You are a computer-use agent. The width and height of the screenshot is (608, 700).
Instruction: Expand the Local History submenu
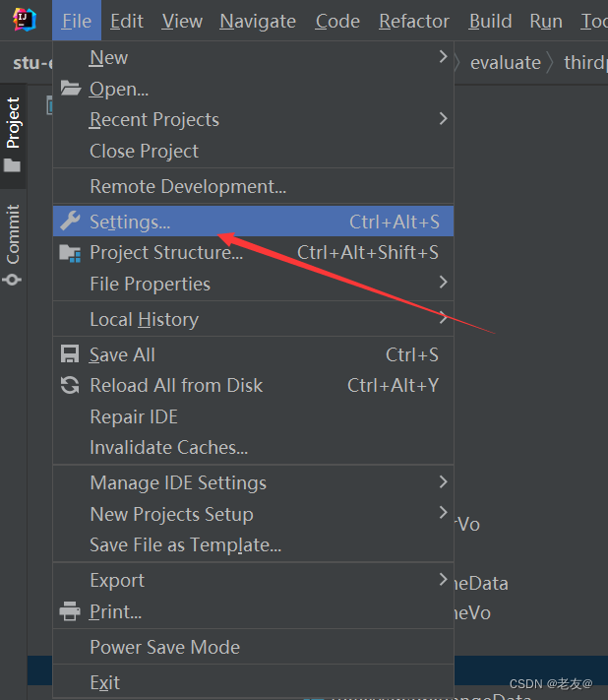[x=253, y=319]
